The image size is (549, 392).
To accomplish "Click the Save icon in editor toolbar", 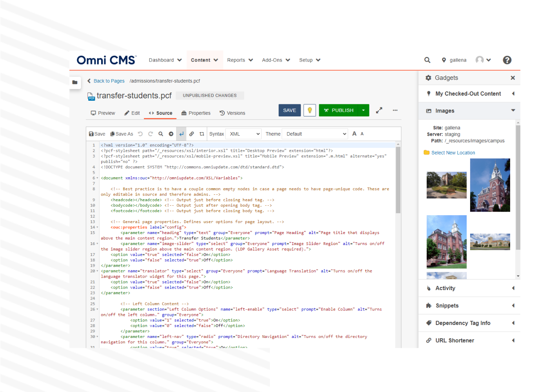I will [x=97, y=134].
